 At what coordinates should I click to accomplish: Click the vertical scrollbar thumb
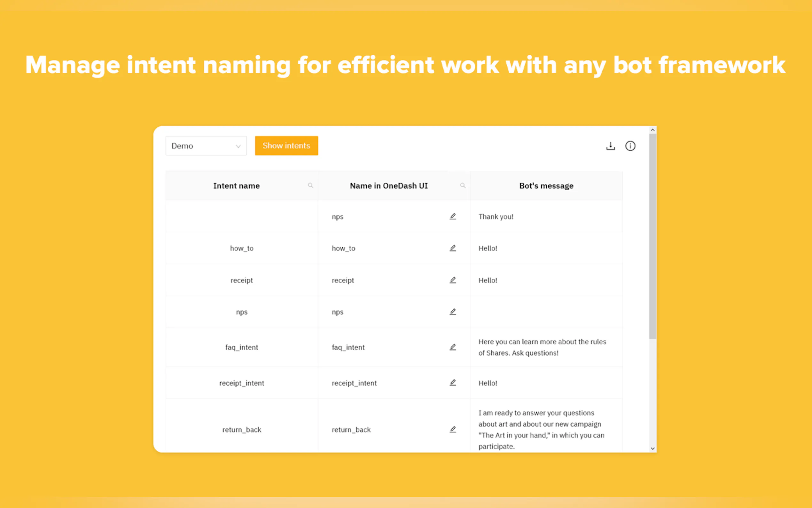[x=652, y=235]
